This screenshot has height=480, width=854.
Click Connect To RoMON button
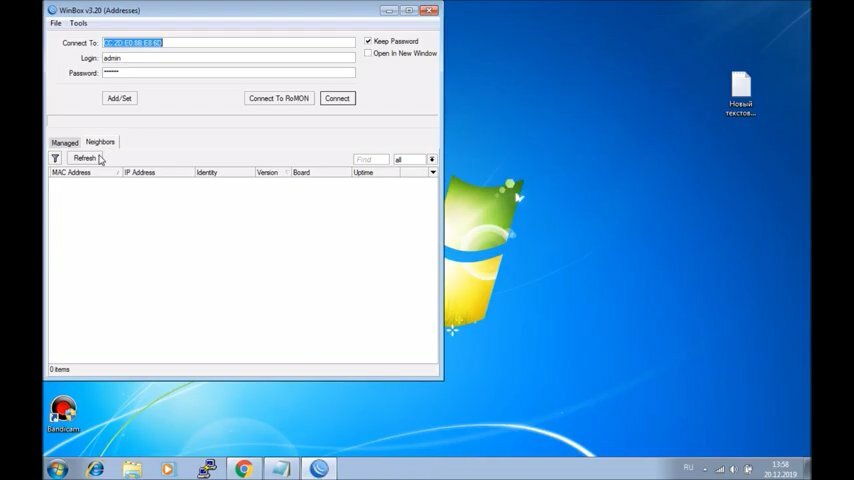point(279,99)
